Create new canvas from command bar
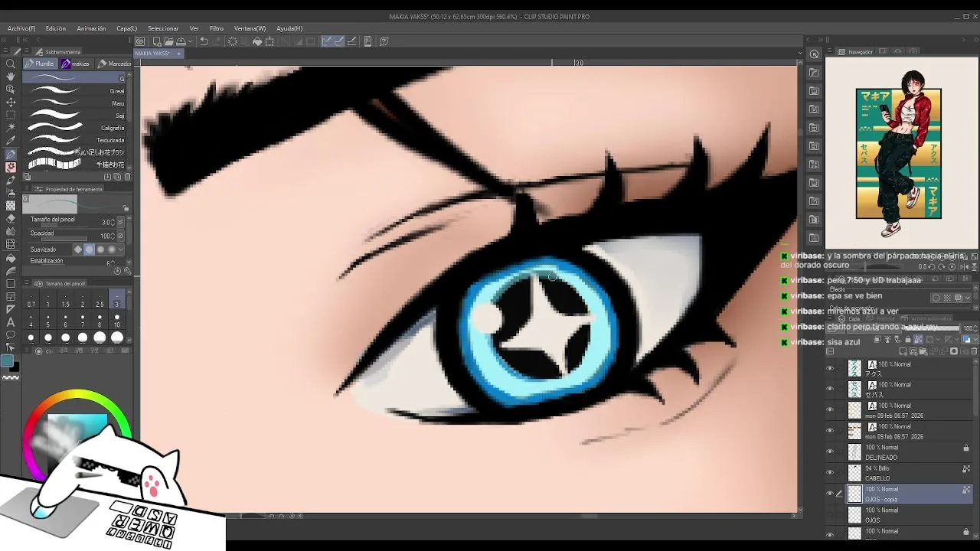Image resolution: width=980 pixels, height=551 pixels. [156, 41]
